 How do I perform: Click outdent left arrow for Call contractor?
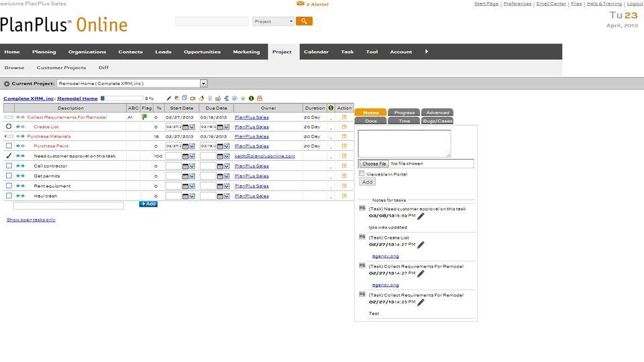(17, 166)
